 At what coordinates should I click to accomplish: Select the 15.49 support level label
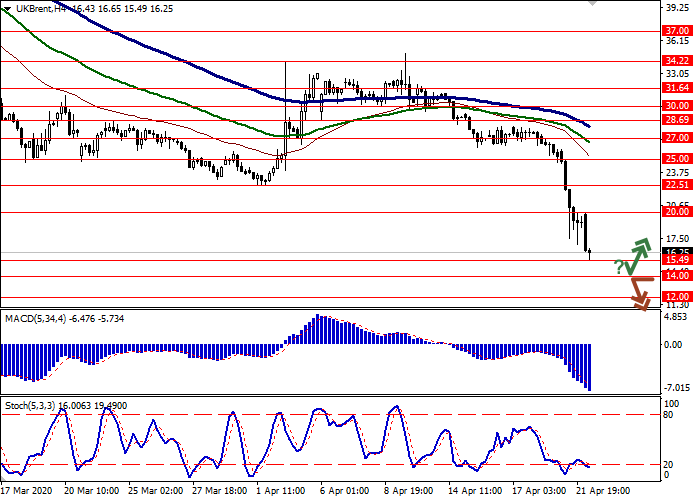(x=676, y=260)
